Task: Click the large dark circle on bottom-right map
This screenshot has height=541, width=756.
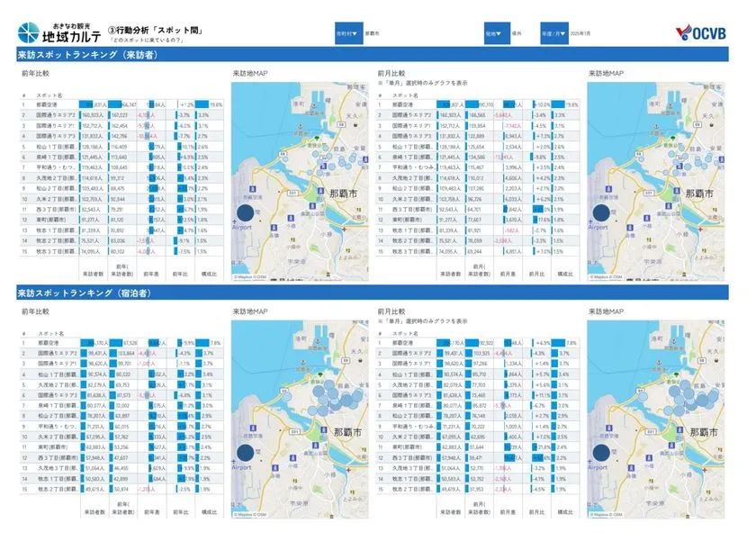Action: (x=601, y=453)
